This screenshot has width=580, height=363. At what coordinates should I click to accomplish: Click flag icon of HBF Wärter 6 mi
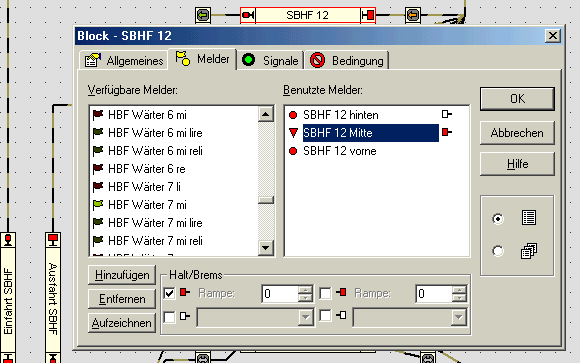(98, 115)
